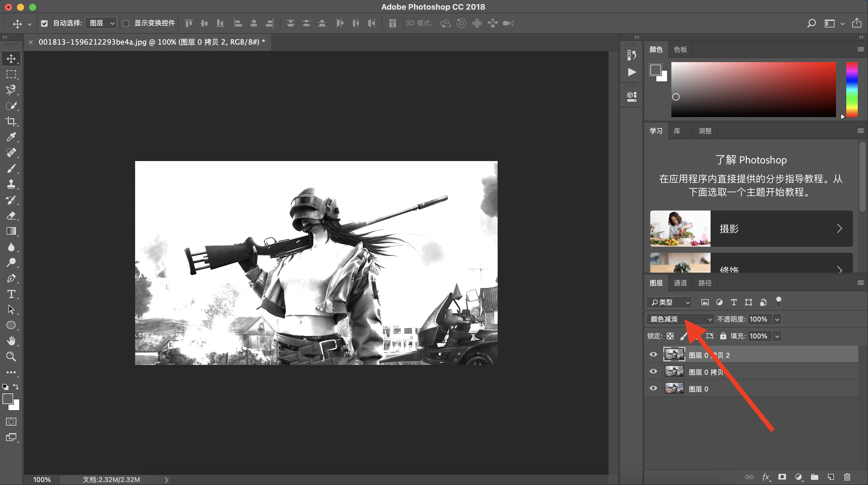
Task: Toggle lock transparent pixels icon
Action: (670, 336)
